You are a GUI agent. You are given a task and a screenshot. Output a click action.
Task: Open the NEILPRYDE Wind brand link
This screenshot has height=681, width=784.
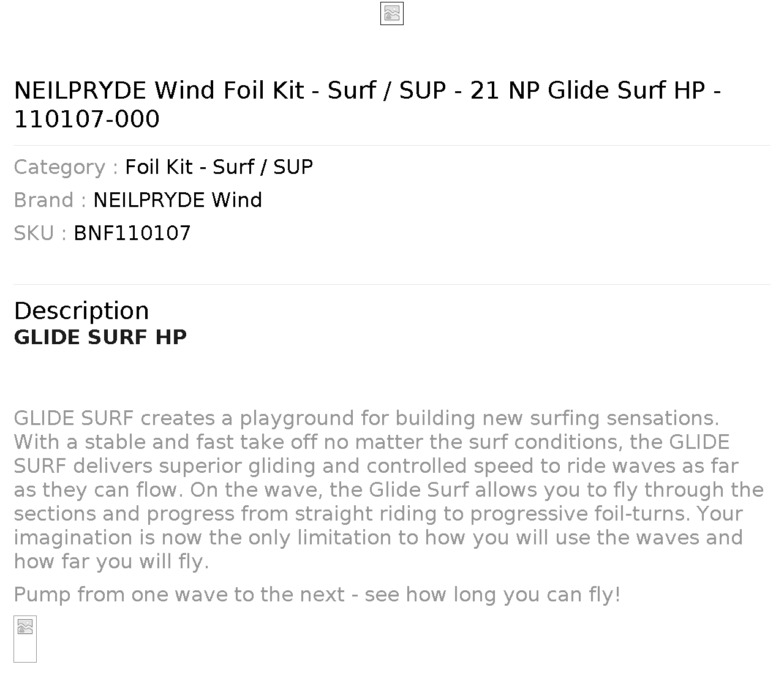178,200
